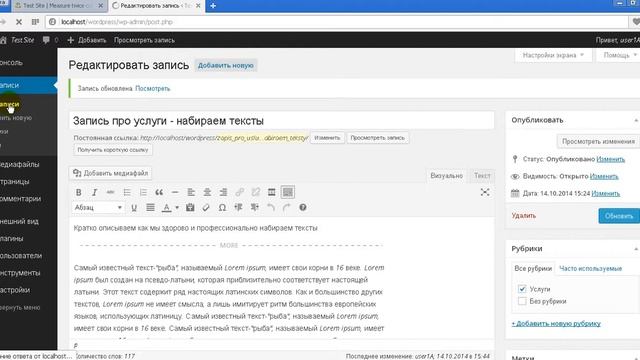640x360 pixels.
Task: Edit visibility via Изменить link
Action: (x=604, y=176)
